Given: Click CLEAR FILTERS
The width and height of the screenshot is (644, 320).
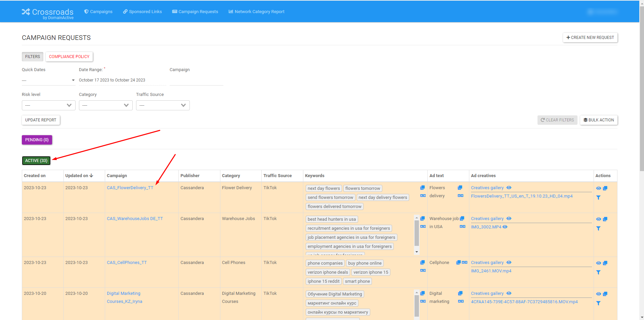Looking at the screenshot, I should point(557,120).
